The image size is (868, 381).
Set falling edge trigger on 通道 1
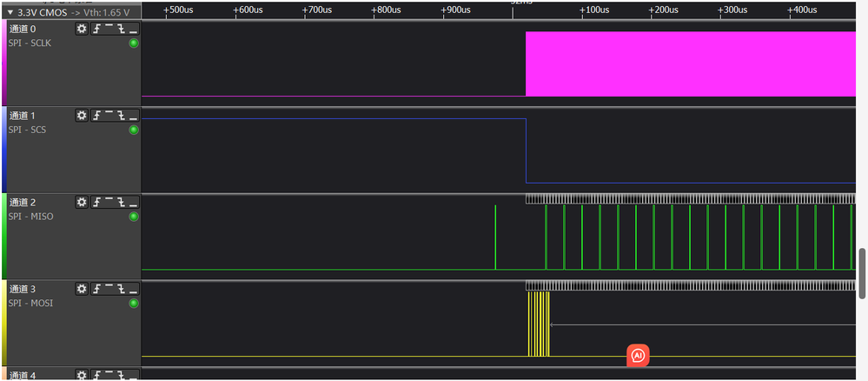coord(122,116)
